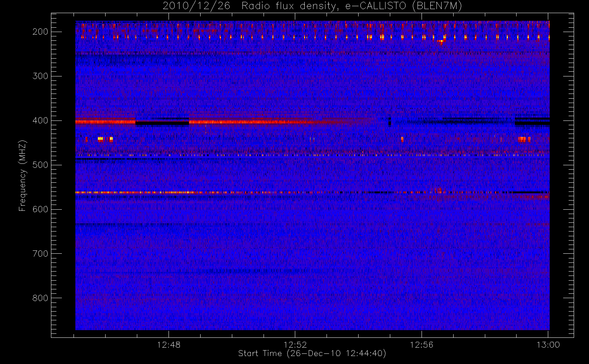Image resolution: width=589 pixels, height=364 pixels.
Task: Click the 'Start Time (26-Dec-10 12:44:40)' x-axis title
Action: point(312,353)
